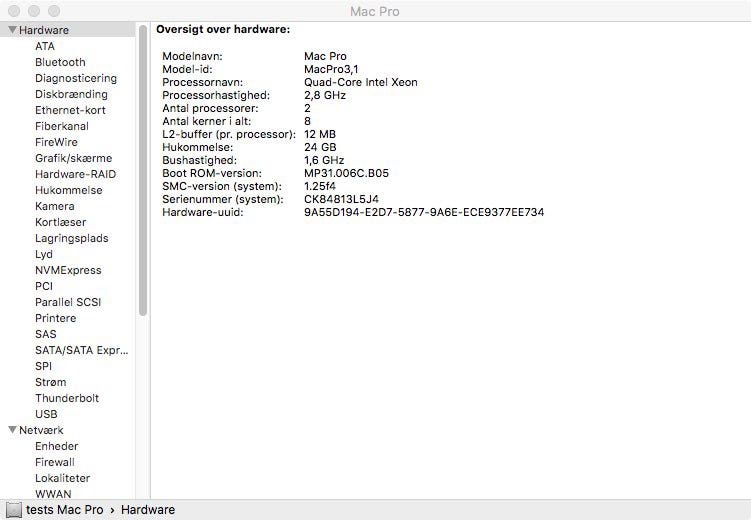
Task: Open ATA in the sidebar
Action: pos(45,46)
